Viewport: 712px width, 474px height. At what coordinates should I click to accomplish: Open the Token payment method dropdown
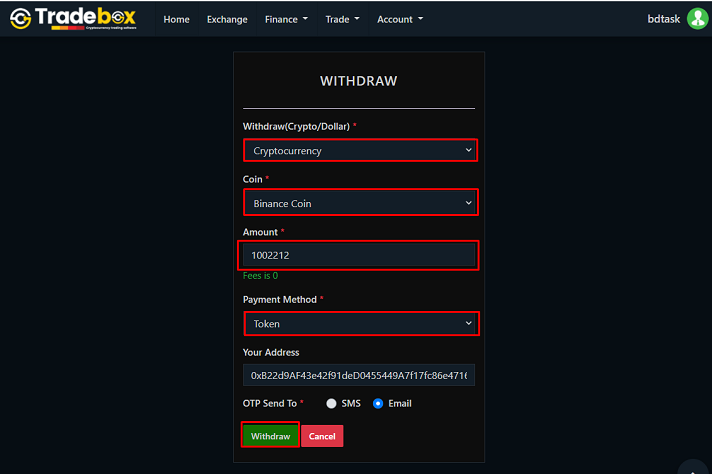361,324
